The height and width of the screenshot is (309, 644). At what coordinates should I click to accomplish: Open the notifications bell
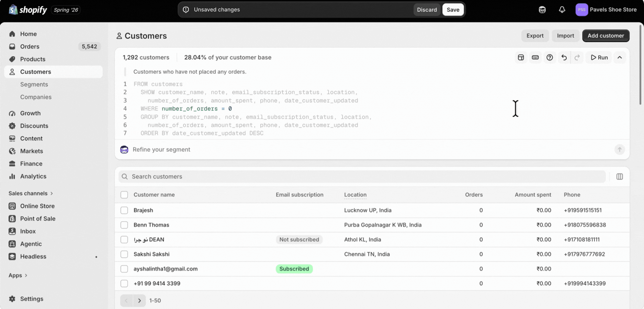pos(562,10)
